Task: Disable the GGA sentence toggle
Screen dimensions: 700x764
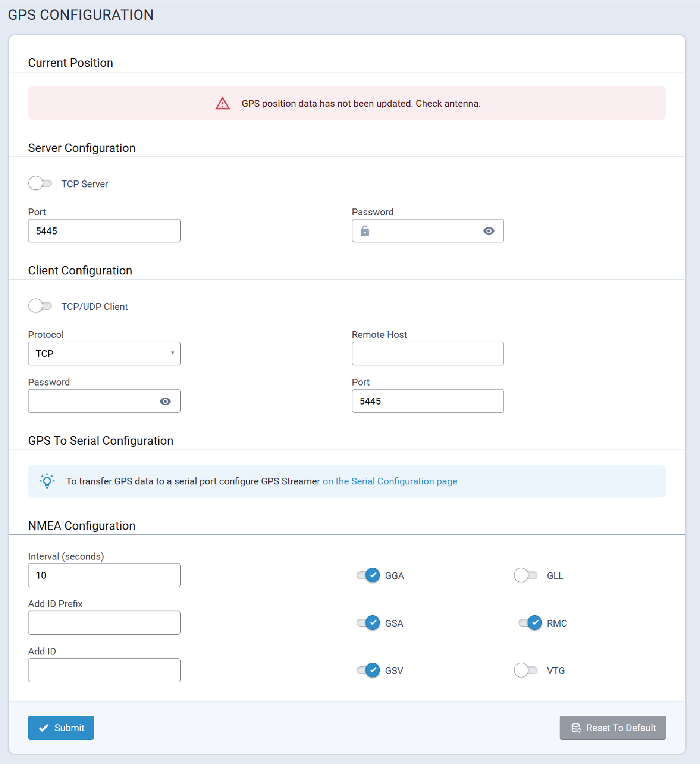Action: tap(368, 575)
